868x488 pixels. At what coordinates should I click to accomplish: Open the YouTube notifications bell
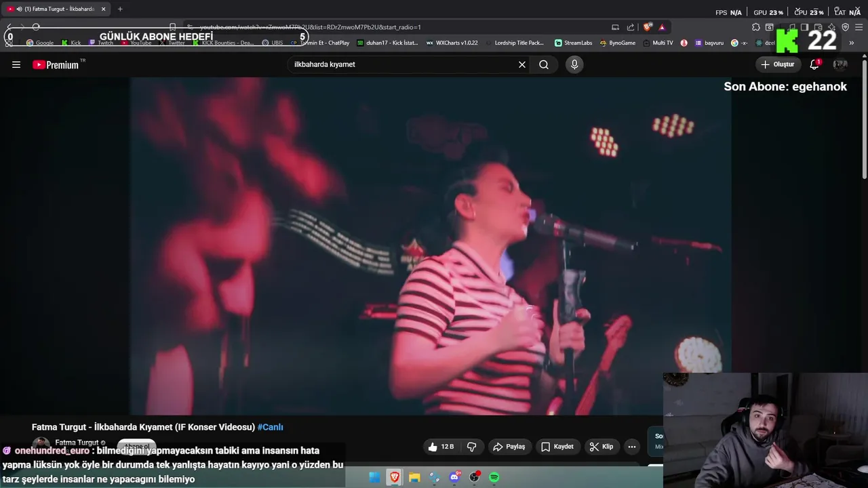(x=814, y=64)
